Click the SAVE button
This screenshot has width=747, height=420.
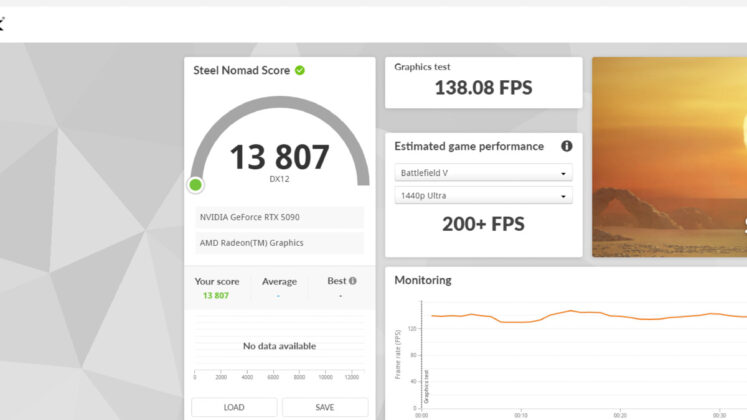(x=325, y=408)
